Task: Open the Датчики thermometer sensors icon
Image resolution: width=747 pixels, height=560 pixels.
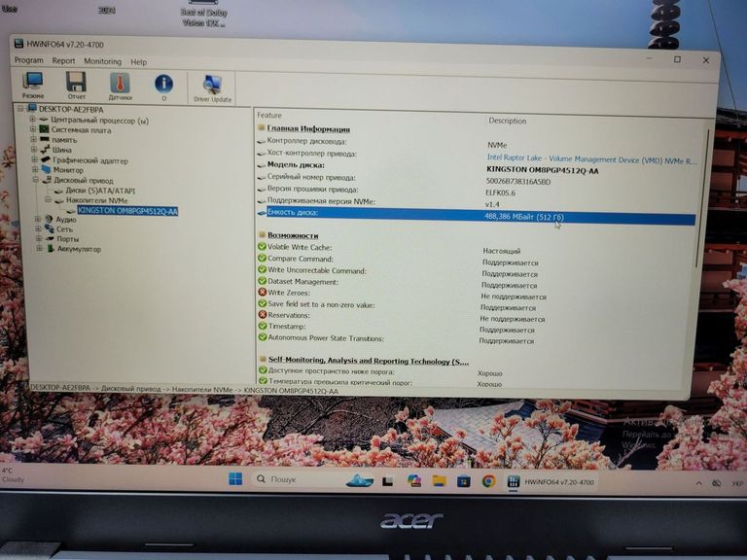Action: click(x=120, y=87)
